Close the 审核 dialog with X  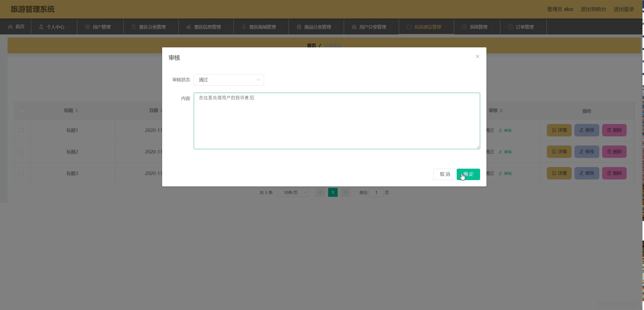pos(477,56)
